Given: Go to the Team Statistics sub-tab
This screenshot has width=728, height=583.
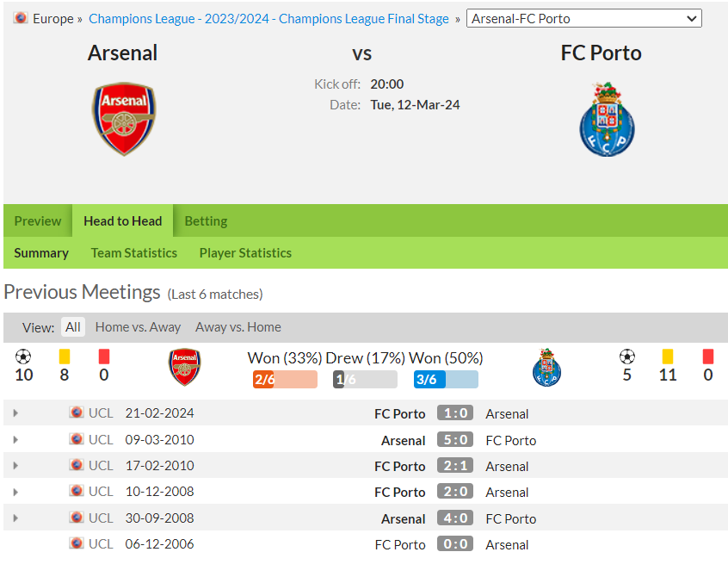Looking at the screenshot, I should coord(134,253).
